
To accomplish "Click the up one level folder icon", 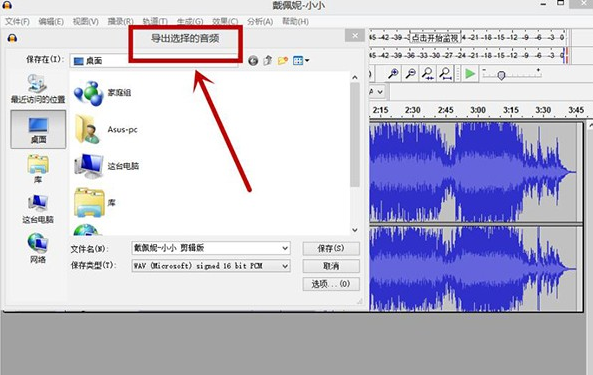I will coord(268,60).
